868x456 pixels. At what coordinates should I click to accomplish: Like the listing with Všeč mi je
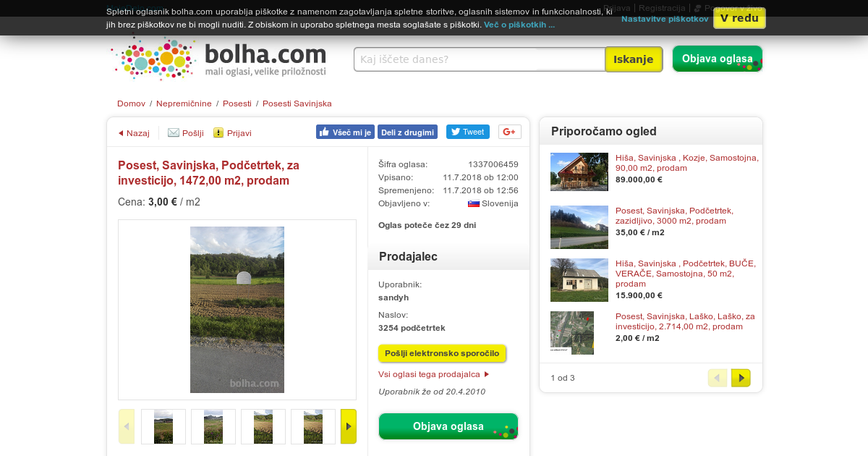[x=345, y=132]
